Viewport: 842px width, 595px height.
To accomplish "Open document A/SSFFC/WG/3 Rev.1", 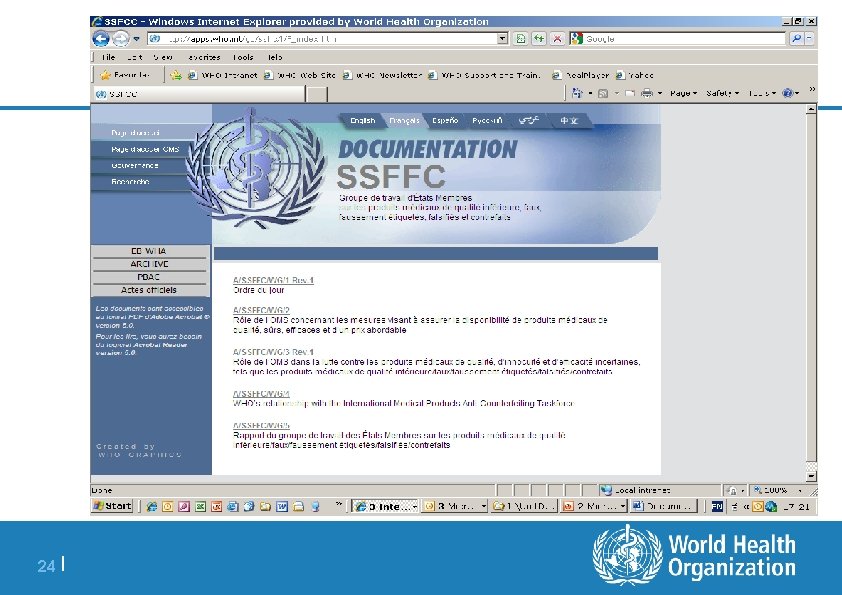I will point(273,352).
